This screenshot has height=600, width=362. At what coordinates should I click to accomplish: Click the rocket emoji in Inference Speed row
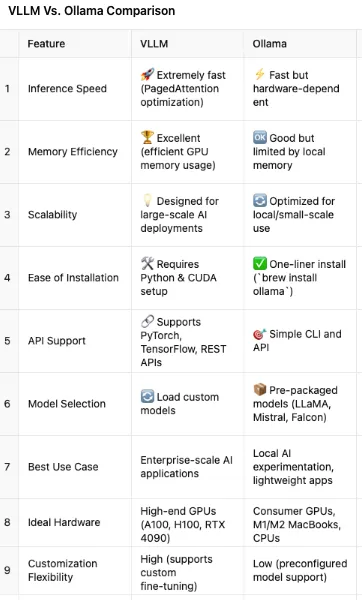pos(147,74)
